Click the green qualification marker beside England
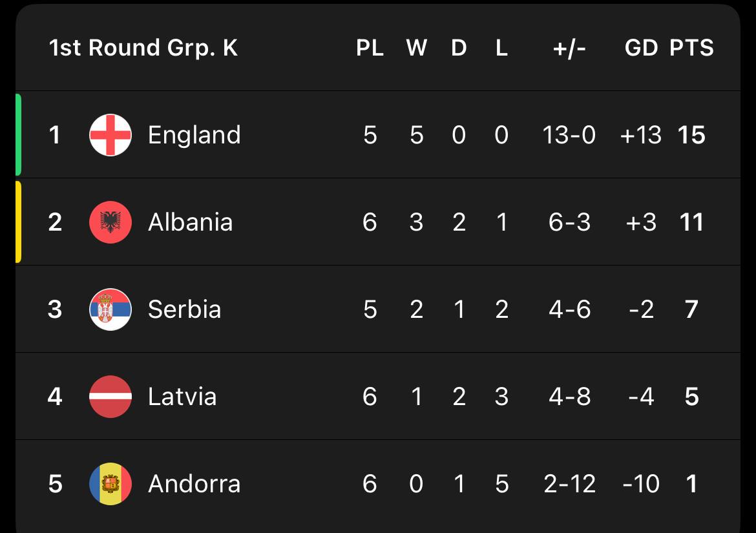 [18, 134]
